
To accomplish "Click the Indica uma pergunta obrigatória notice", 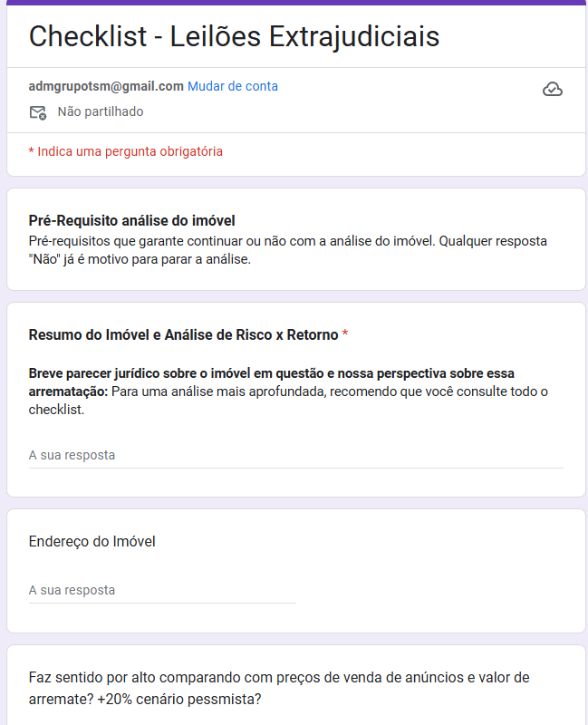I will (126, 151).
